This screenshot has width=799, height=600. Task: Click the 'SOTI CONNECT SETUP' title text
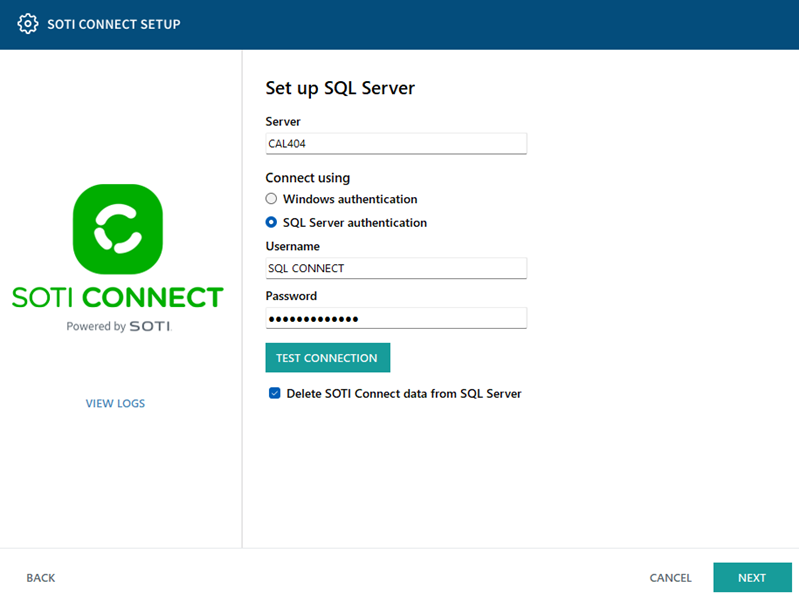pyautogui.click(x=114, y=24)
